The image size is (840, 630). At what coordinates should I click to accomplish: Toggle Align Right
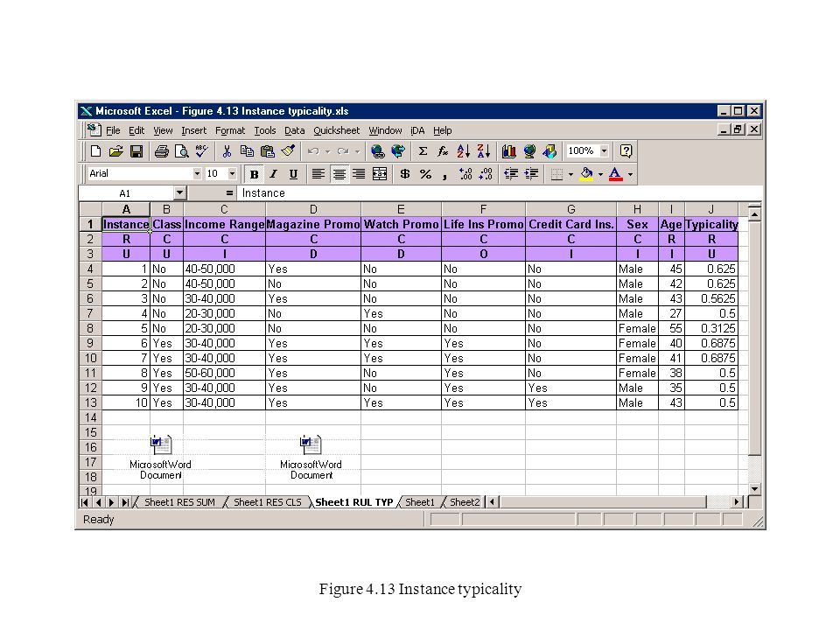[x=359, y=174]
